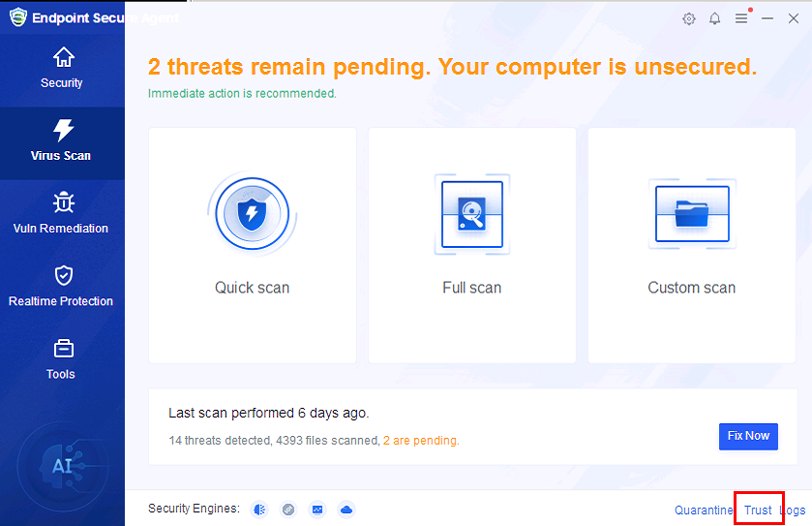The width and height of the screenshot is (812, 526).
Task: Click the AI assistant icon in sidebar
Action: 62,466
